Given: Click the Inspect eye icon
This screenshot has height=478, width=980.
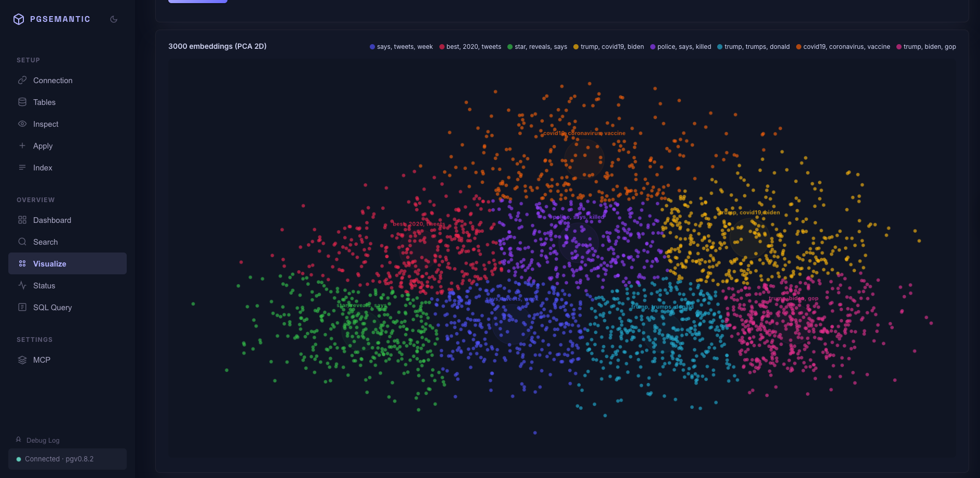Looking at the screenshot, I should tap(22, 124).
